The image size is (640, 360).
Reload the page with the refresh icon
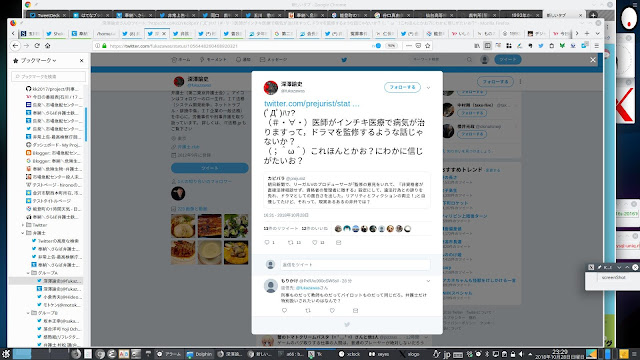click(x=37, y=46)
